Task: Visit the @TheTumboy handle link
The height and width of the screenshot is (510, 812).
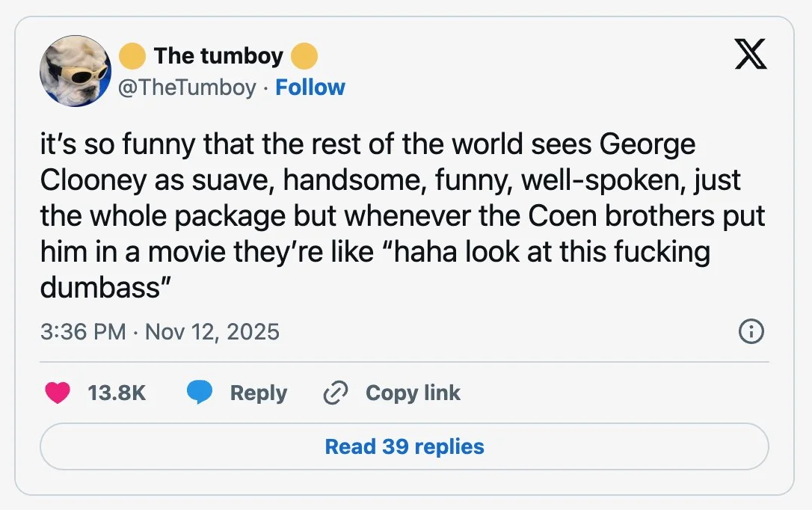Action: 187,87
